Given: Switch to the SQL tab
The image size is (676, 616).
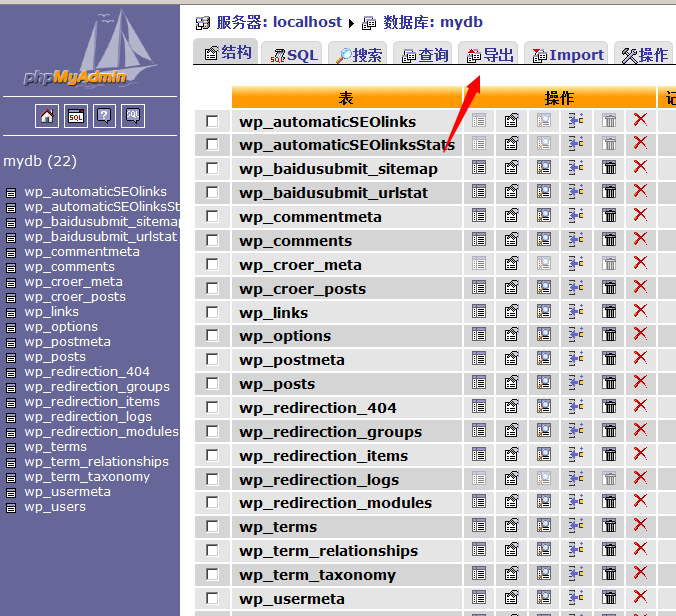Looking at the screenshot, I should [292, 54].
